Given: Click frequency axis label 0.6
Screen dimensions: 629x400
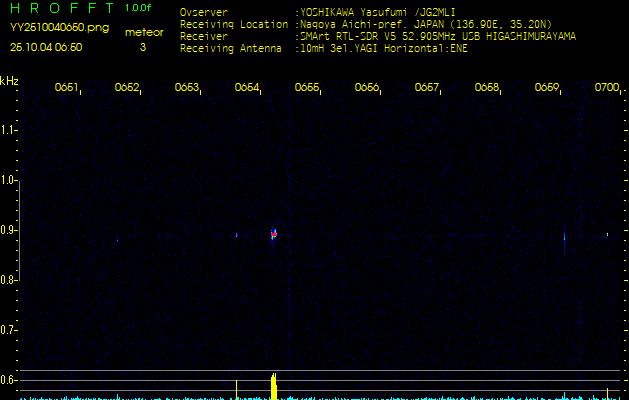Looking at the screenshot, I should 7,380.
